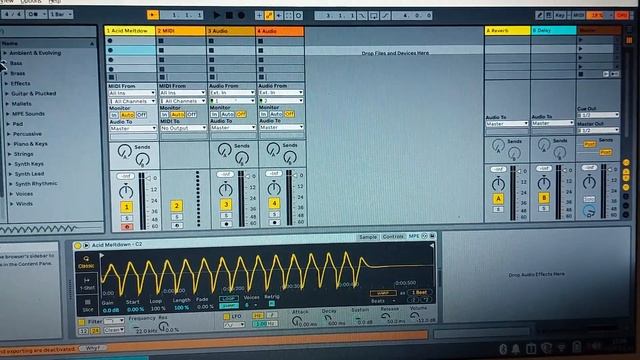Click the transport Record button
This screenshot has height=360, width=640.
pyautogui.click(x=241, y=15)
